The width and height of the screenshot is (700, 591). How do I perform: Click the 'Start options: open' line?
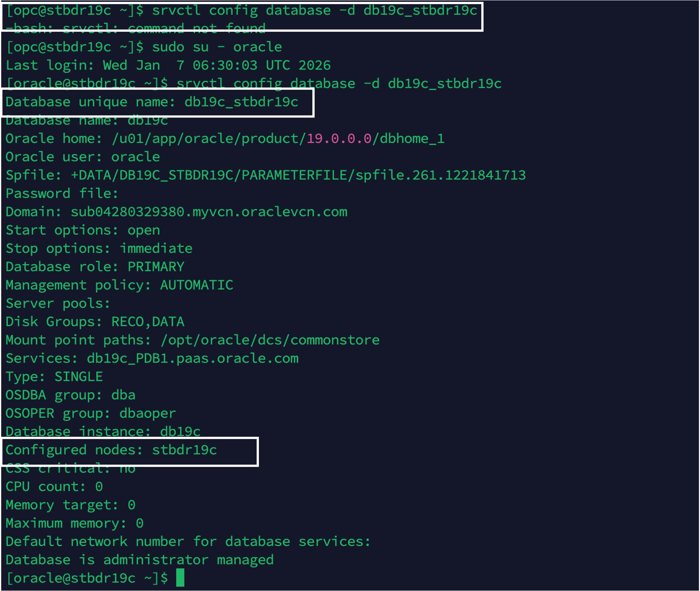pyautogui.click(x=83, y=230)
